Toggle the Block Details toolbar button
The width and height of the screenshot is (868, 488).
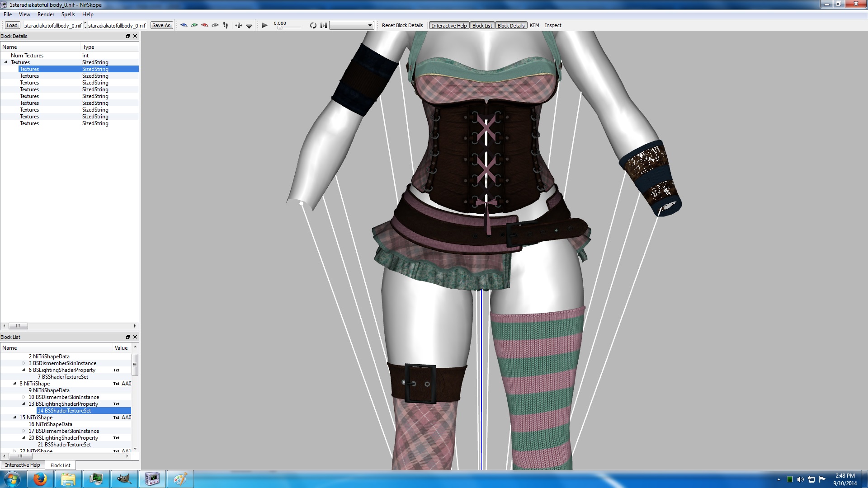[x=511, y=26]
